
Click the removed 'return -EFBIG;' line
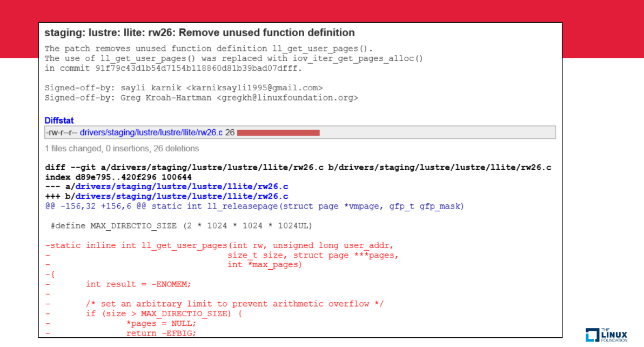120,333
